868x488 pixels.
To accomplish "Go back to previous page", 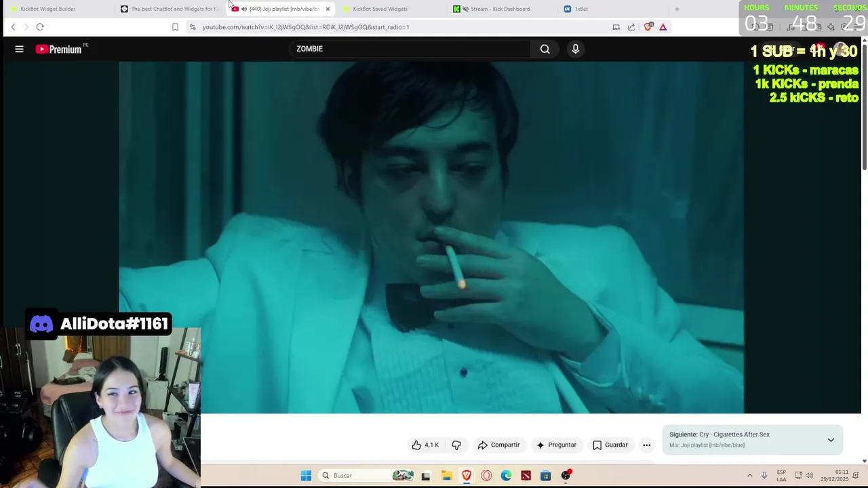I will pyautogui.click(x=13, y=27).
